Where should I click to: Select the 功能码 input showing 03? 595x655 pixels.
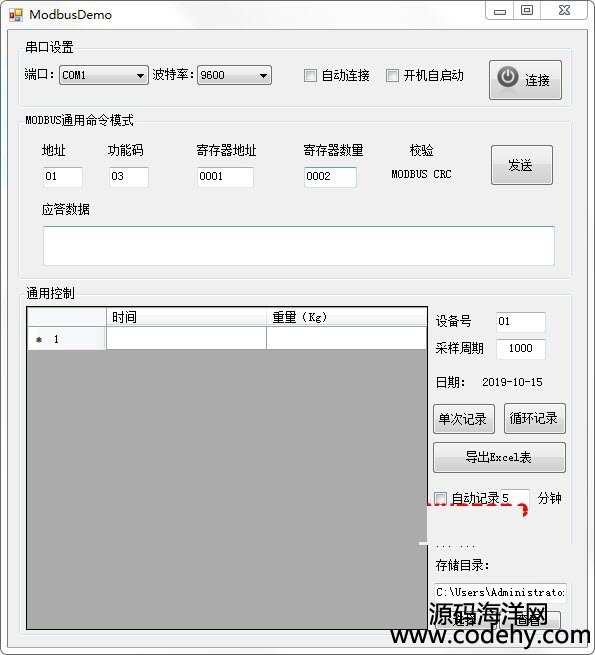coord(129,177)
